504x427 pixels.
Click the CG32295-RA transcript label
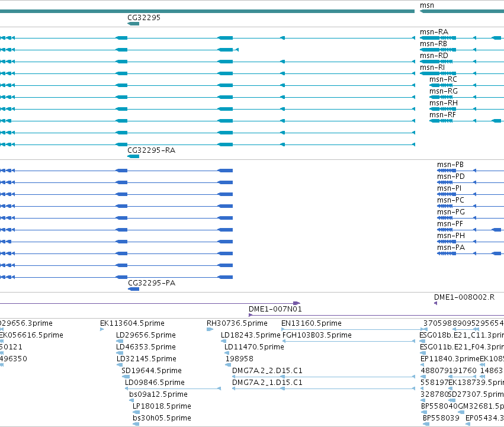(152, 150)
